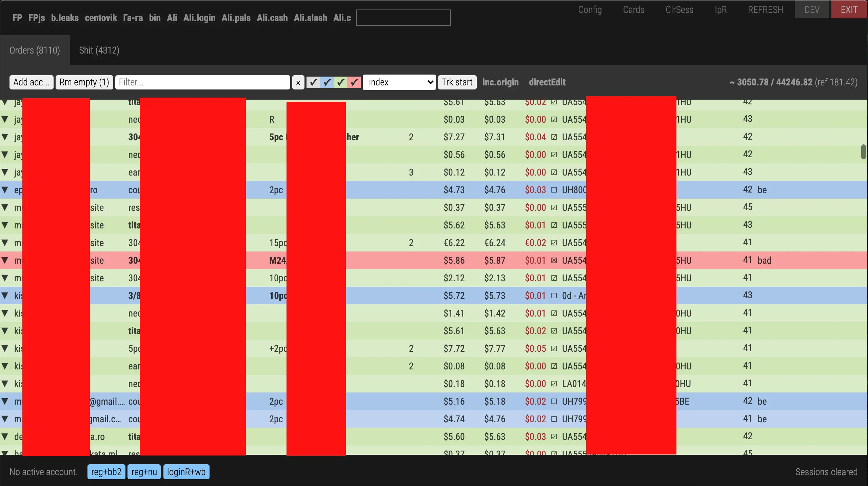Toggle the gray checkmark filter
The height and width of the screenshot is (486, 868).
313,82
